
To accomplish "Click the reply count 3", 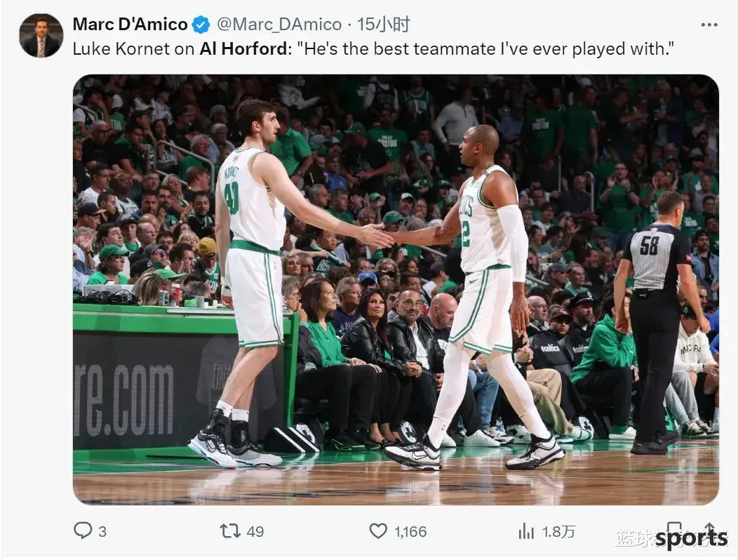I will pos(102,532).
